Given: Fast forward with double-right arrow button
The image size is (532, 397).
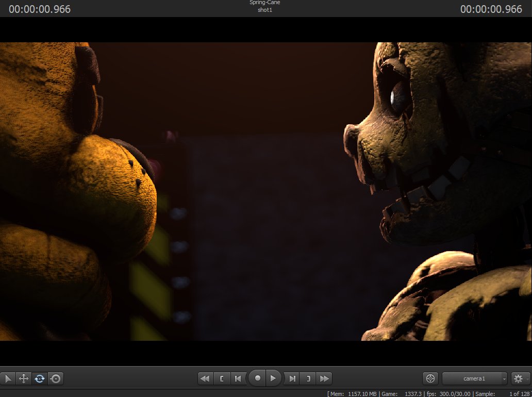Looking at the screenshot, I should click(x=324, y=378).
